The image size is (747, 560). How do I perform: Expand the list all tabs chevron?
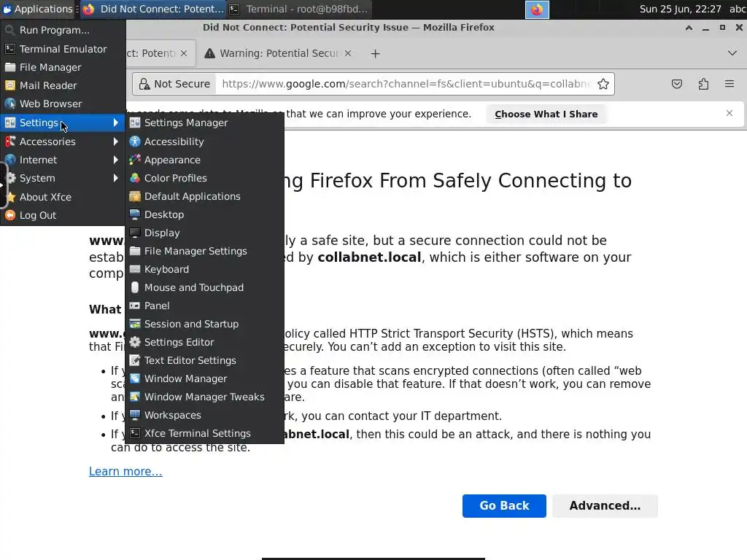click(732, 52)
